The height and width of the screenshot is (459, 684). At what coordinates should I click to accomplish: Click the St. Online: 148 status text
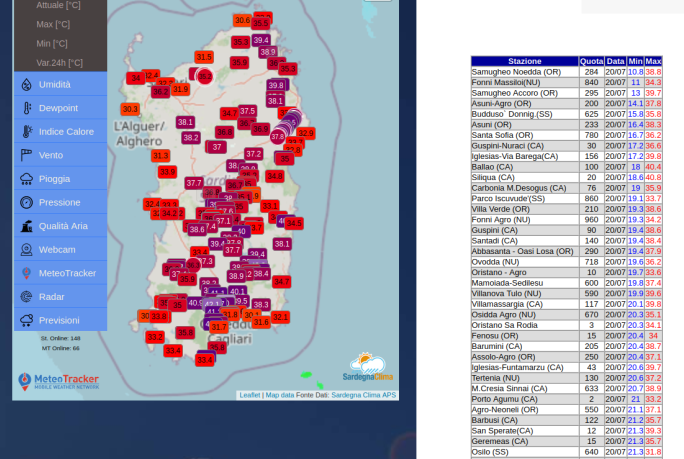[x=61, y=338]
